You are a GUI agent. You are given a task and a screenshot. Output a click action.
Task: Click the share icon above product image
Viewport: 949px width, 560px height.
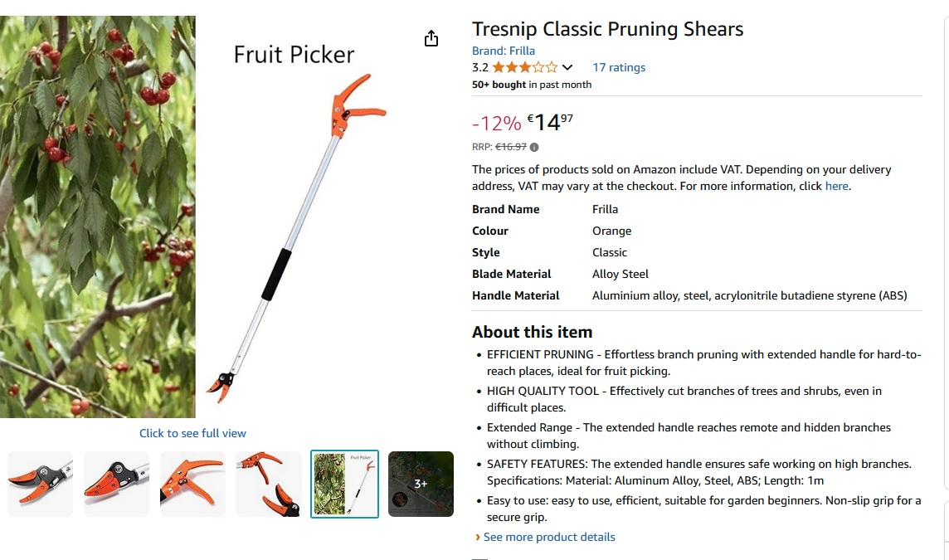pyautogui.click(x=431, y=39)
